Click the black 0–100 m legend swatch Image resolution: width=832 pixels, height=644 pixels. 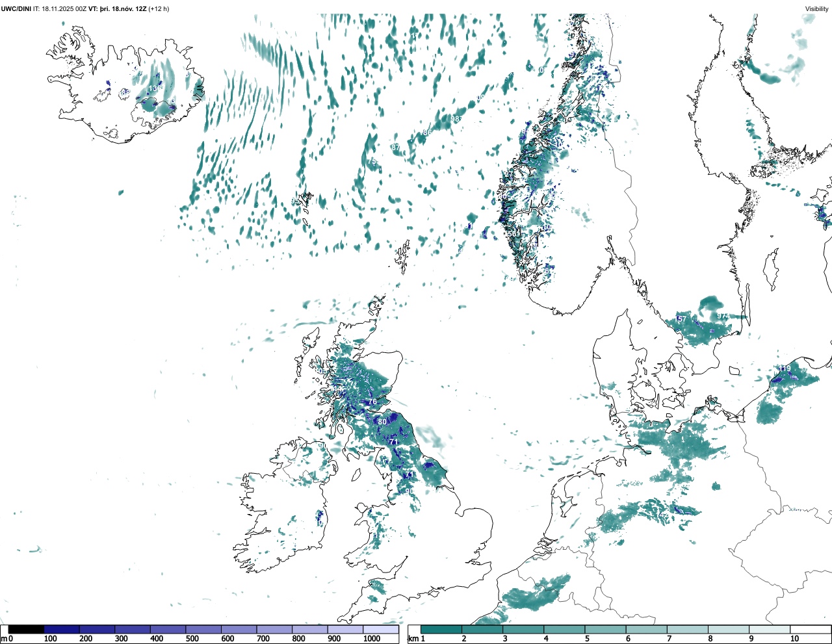coord(27,629)
